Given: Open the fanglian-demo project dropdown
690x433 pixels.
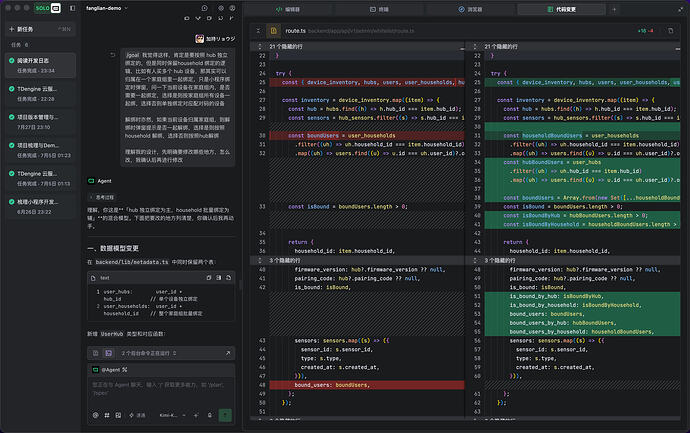Looking at the screenshot, I should pyautogui.click(x=107, y=8).
